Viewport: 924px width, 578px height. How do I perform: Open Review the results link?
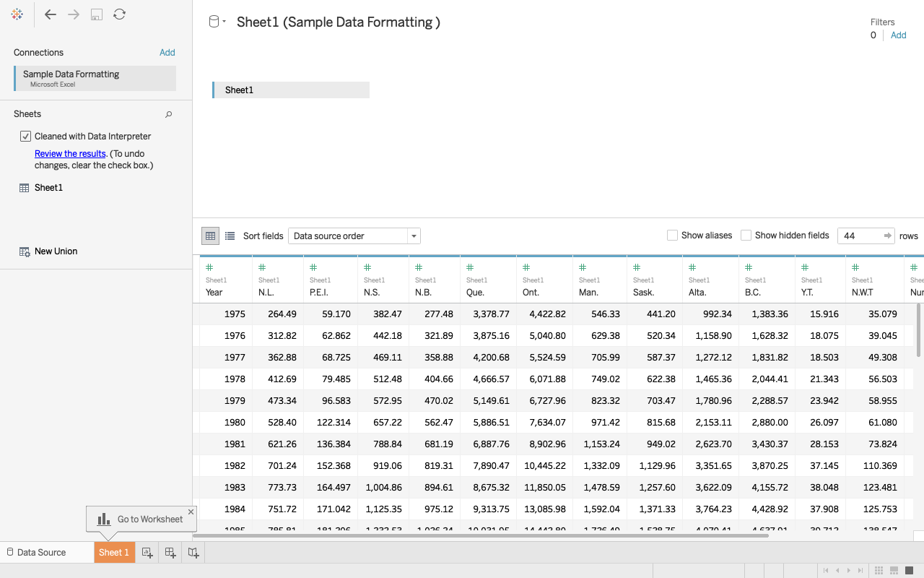pos(70,154)
